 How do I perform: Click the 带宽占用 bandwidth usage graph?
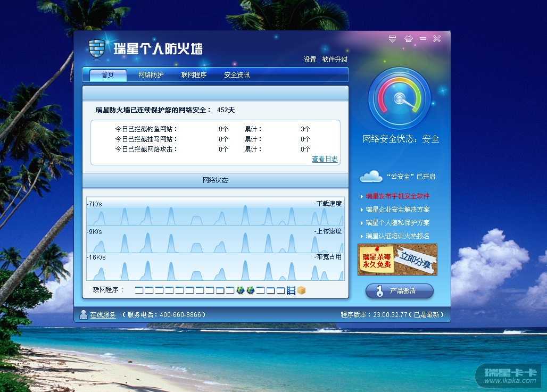tap(216, 267)
